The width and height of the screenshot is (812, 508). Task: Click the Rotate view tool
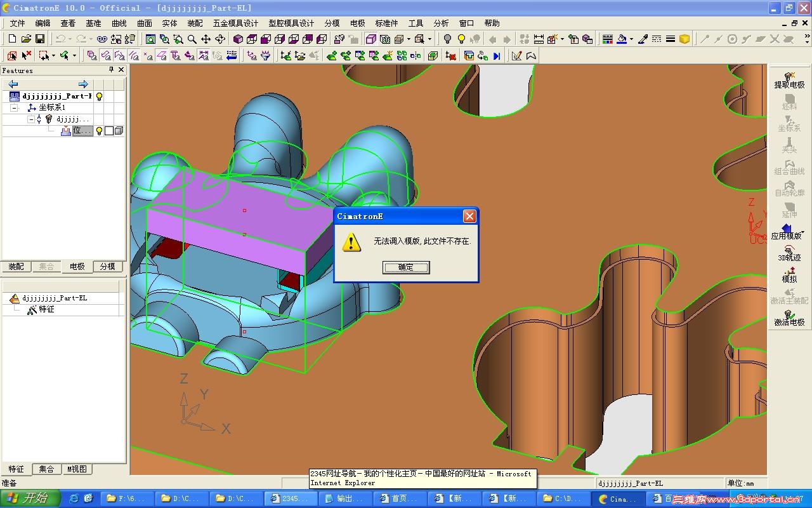tap(220, 39)
